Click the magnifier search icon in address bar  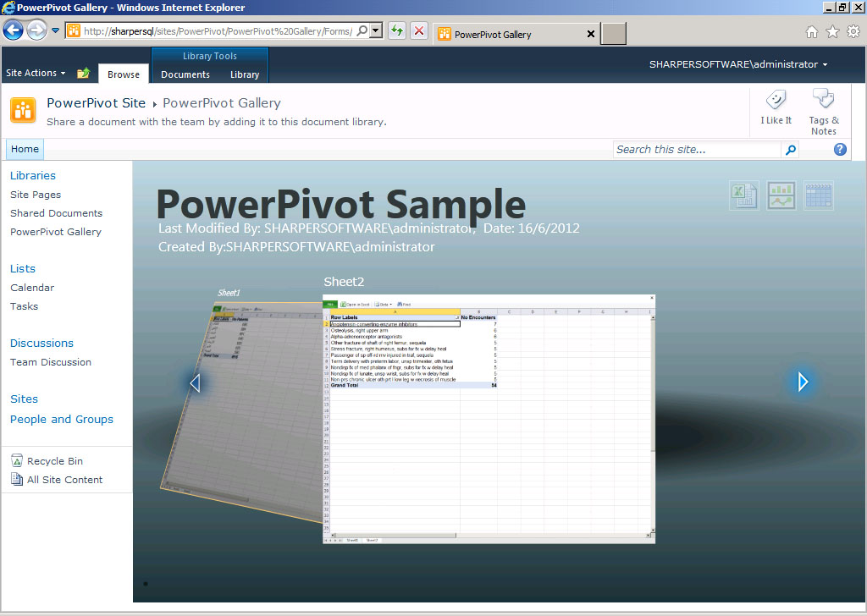[x=362, y=31]
